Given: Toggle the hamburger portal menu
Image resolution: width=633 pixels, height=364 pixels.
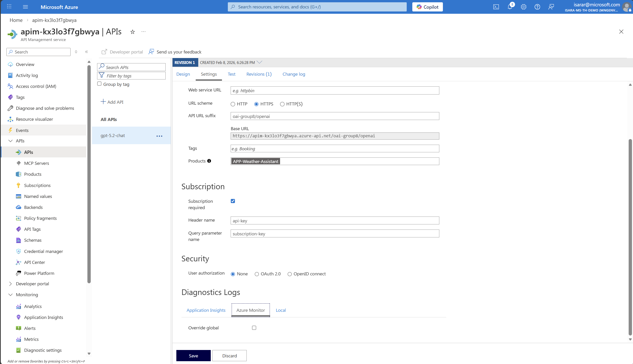Looking at the screenshot, I should (25, 7).
